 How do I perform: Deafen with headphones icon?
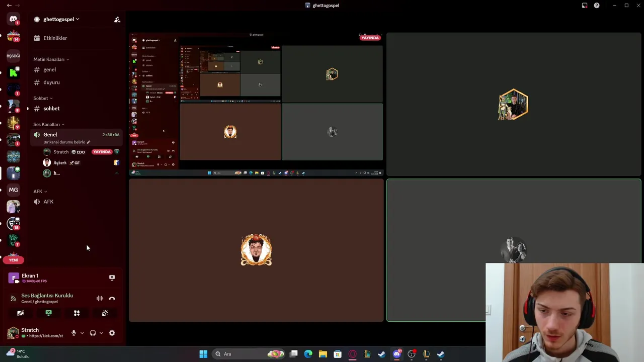coord(93,333)
